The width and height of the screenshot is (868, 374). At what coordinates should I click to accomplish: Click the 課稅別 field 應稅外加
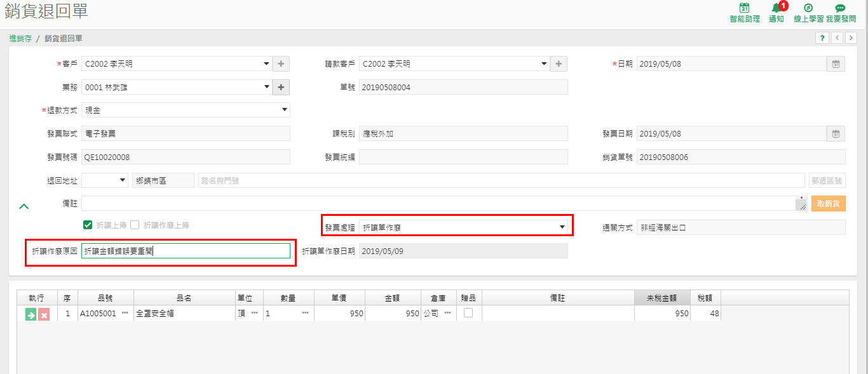463,133
